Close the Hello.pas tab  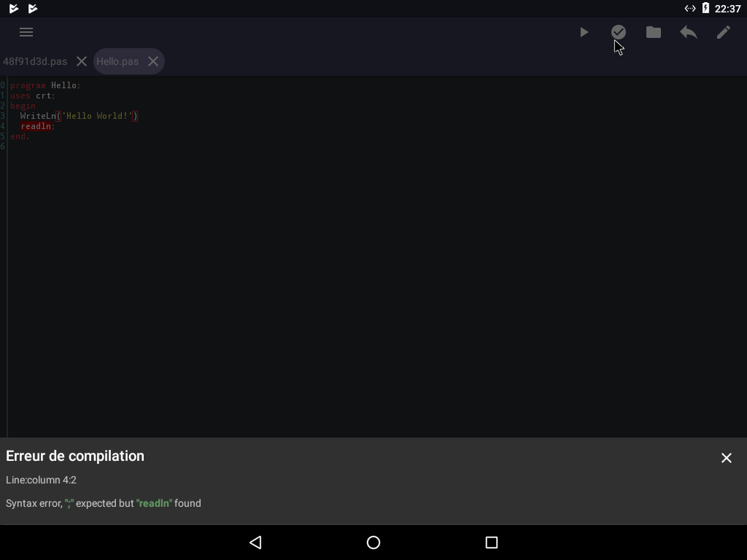[153, 61]
